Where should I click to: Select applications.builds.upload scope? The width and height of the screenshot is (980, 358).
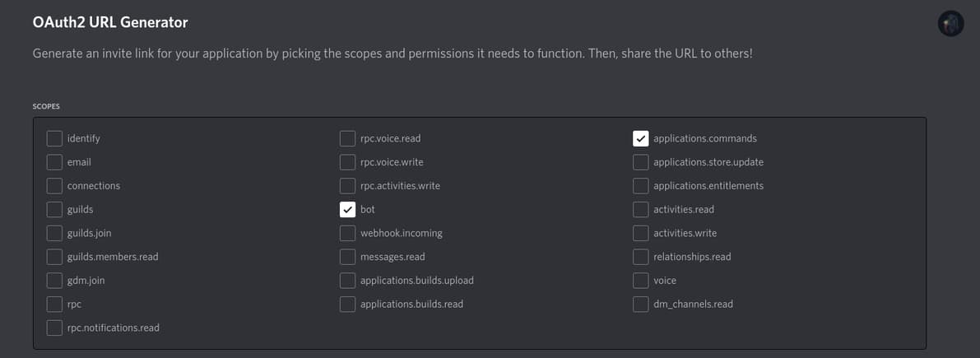coord(347,281)
